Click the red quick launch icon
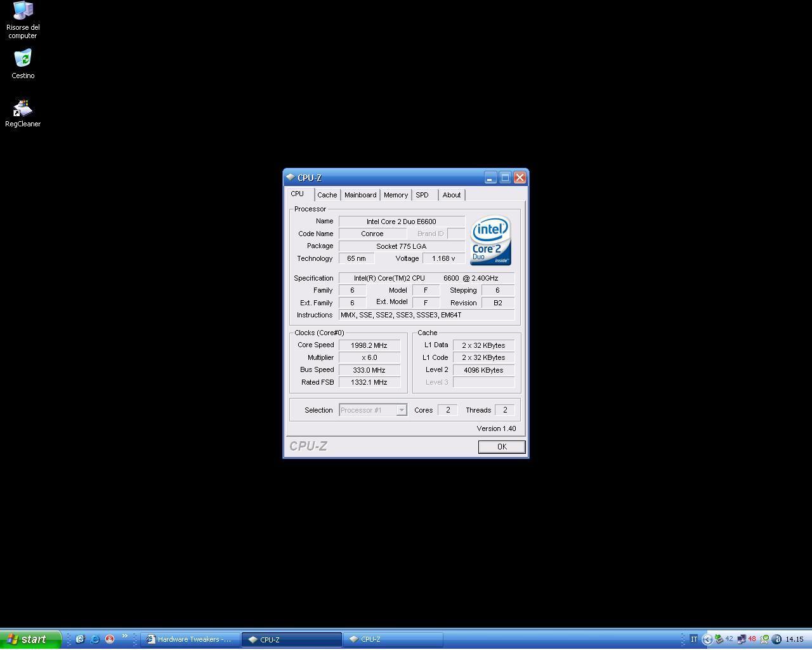The height and width of the screenshot is (650, 812). [109, 639]
